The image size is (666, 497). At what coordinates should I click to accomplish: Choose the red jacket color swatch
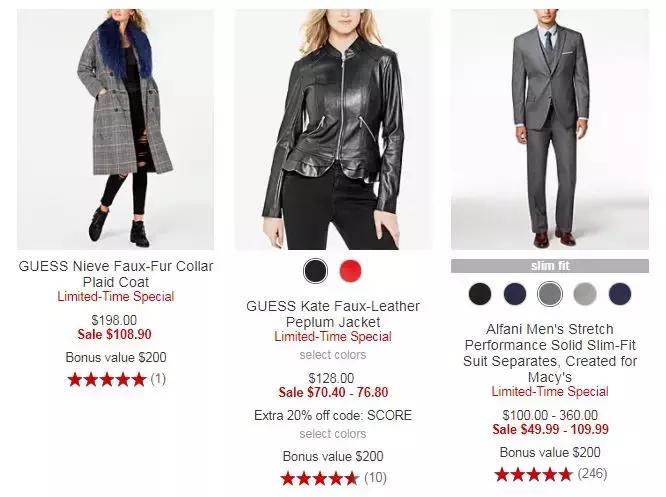pos(350,271)
